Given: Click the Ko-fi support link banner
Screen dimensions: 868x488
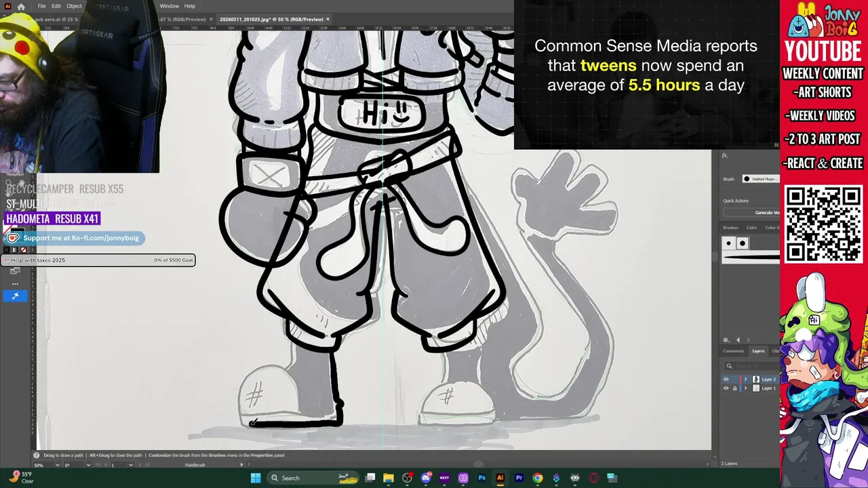Looking at the screenshot, I should [x=73, y=238].
